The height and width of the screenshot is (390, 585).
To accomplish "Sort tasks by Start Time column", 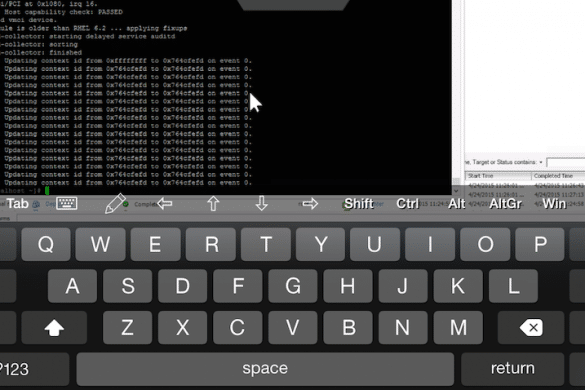I will click(498, 176).
